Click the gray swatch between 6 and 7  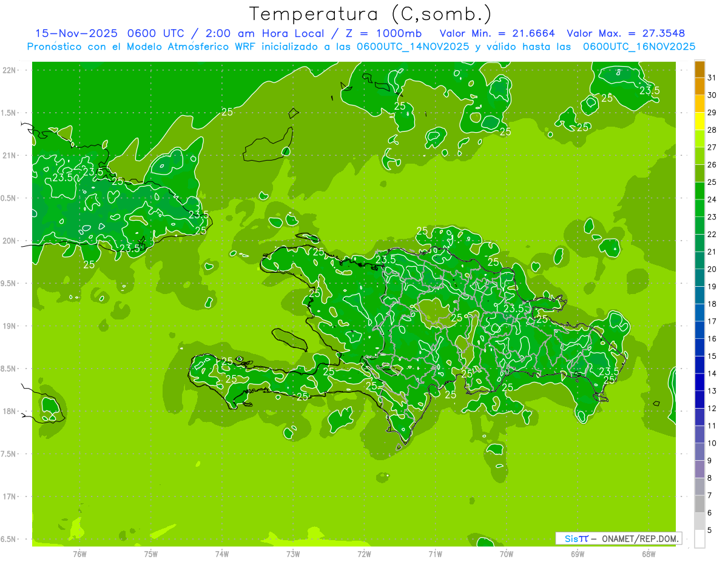(699, 504)
